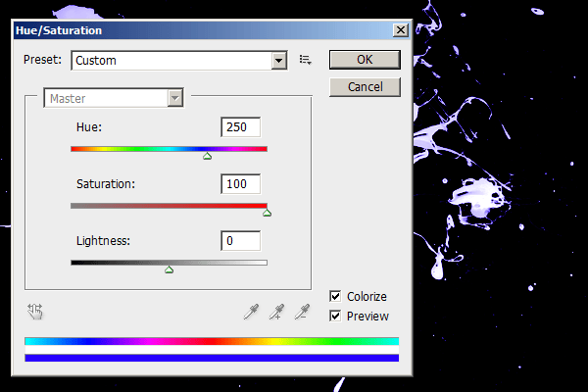Click the Lightness gradient track
This screenshot has height=392, width=588.
pyautogui.click(x=170, y=263)
